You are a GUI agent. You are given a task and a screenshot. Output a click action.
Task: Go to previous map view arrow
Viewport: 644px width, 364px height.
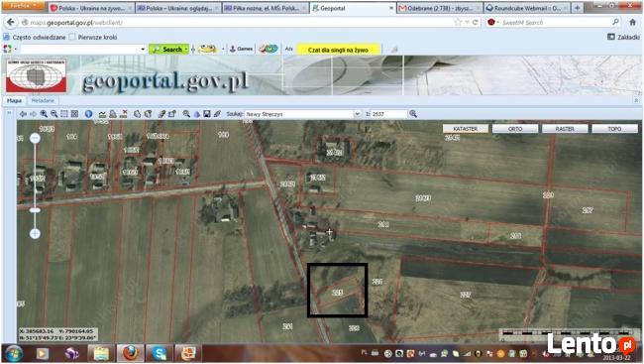coord(23,114)
